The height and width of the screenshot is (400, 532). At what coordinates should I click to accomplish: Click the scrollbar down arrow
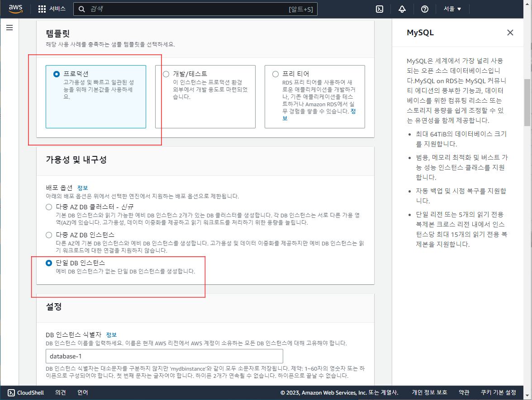pyautogui.click(x=527, y=395)
